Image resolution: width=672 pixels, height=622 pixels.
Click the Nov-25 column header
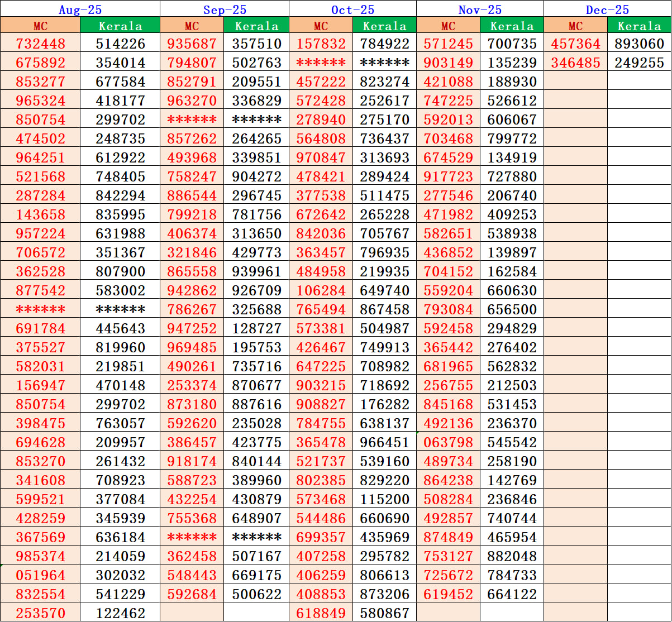(480, 8)
